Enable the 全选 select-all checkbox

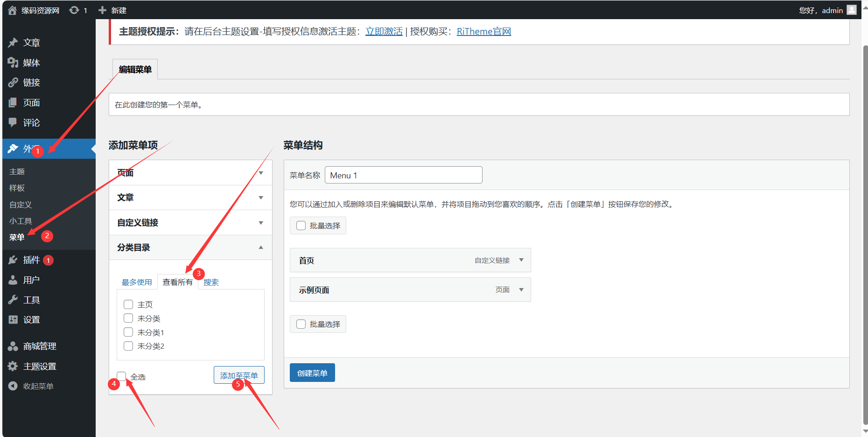pyautogui.click(x=121, y=376)
